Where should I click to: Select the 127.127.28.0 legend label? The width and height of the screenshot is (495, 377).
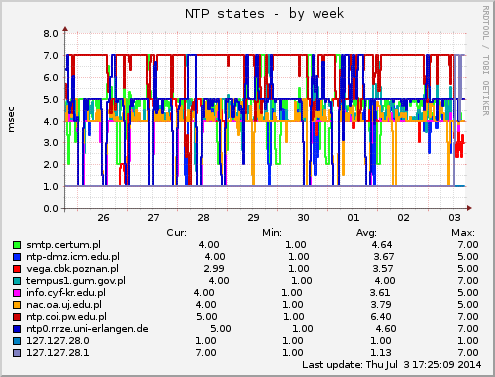[58, 341]
